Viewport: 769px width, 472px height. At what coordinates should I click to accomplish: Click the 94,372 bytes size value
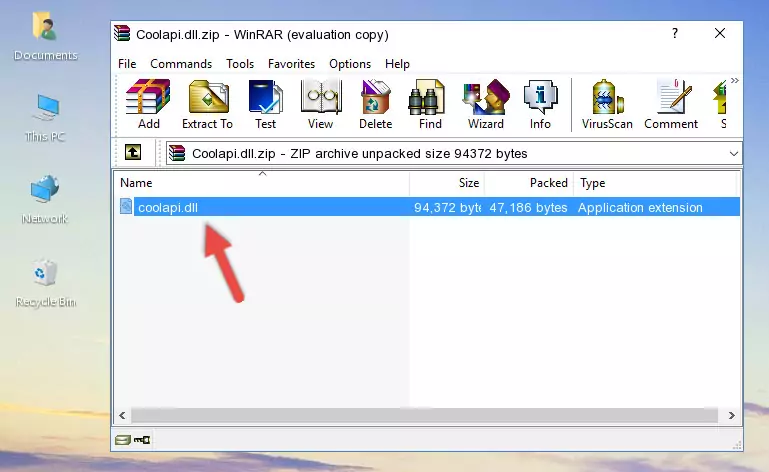[x=447, y=208]
